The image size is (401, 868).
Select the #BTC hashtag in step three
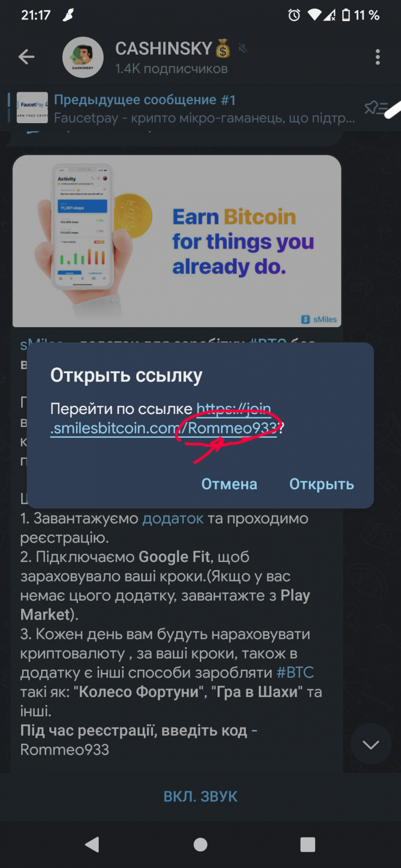coord(295,673)
